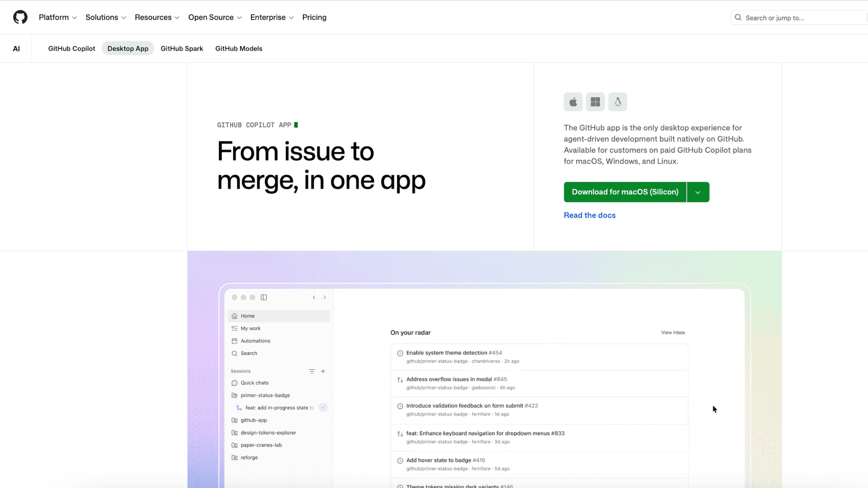Click open-issue icon beside Enable system theme detection

[x=400, y=353]
